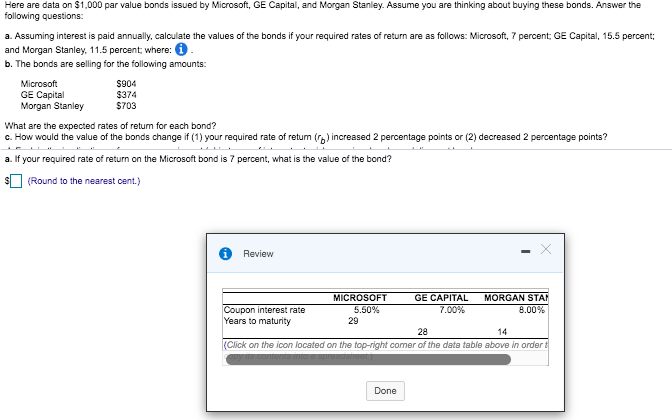Minimize the Review dialog
The width and height of the screenshot is (672, 420).
click(525, 251)
